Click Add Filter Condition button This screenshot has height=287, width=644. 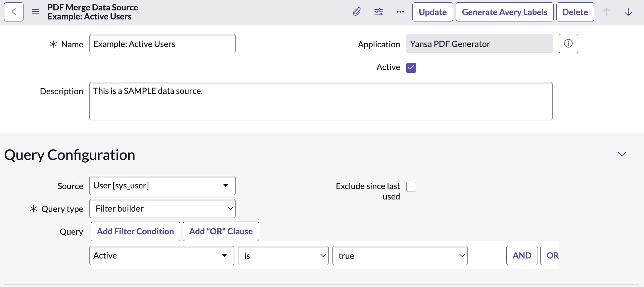(x=135, y=231)
